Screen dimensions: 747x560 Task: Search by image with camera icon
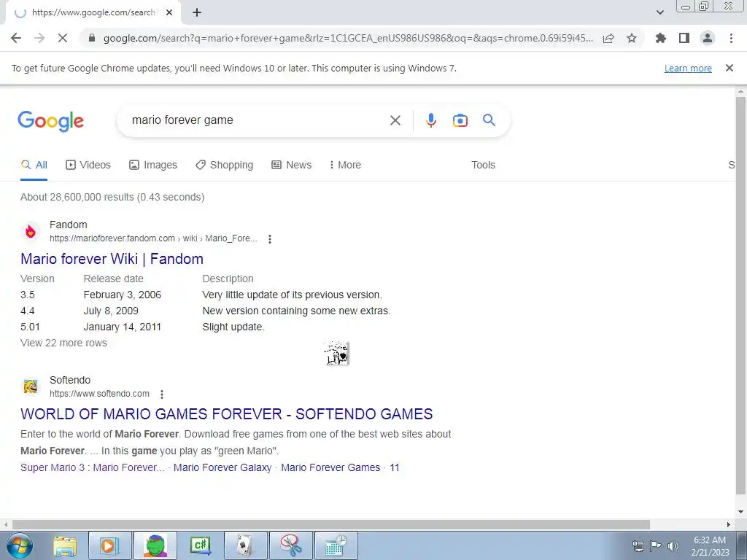click(x=460, y=120)
